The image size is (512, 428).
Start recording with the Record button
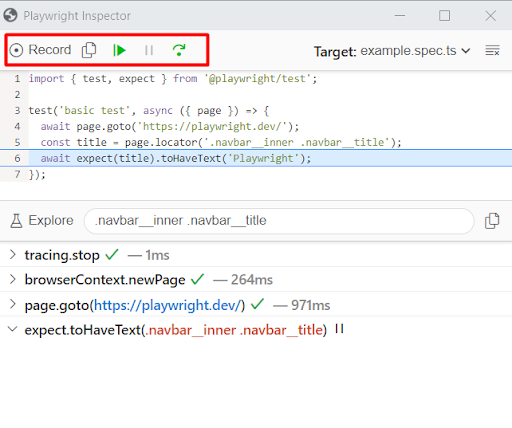[x=40, y=50]
